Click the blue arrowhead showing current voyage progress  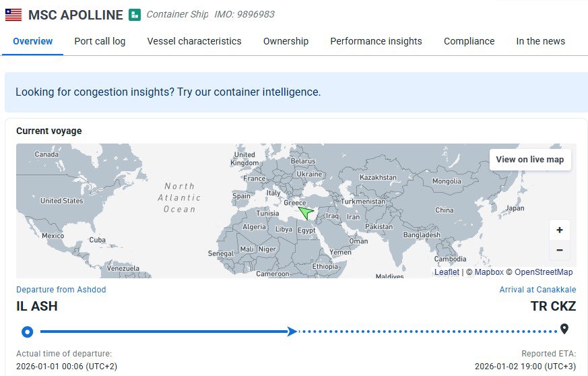click(292, 332)
